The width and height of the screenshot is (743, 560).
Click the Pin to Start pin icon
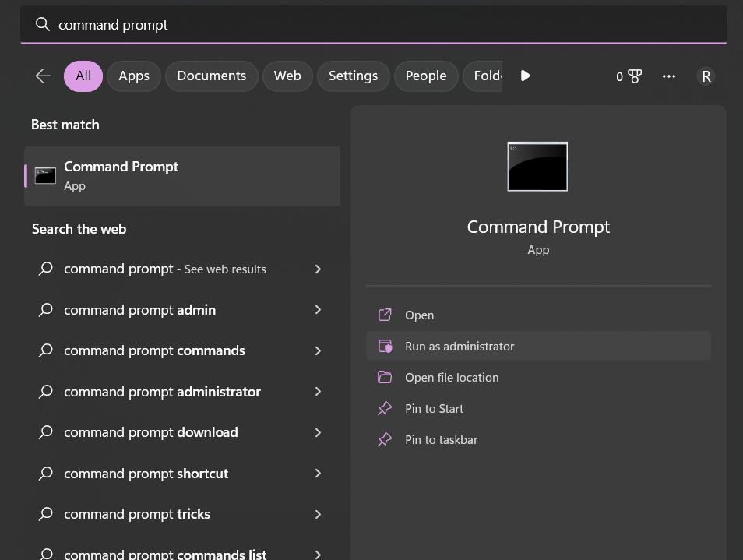pos(385,408)
